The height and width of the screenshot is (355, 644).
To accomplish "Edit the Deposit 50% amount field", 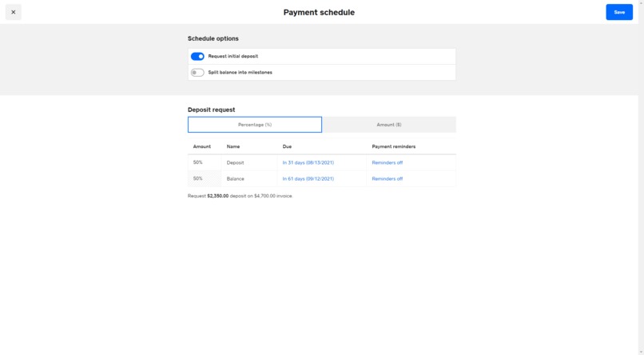I will click(205, 163).
